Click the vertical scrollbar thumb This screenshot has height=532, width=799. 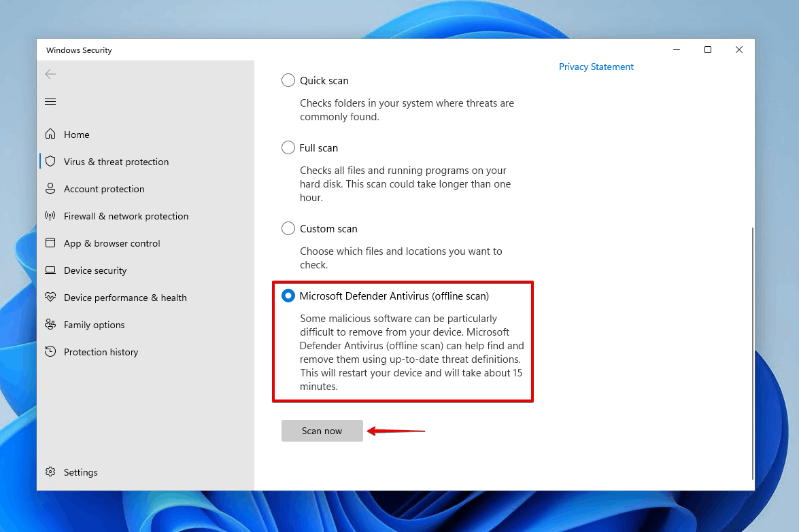752,353
